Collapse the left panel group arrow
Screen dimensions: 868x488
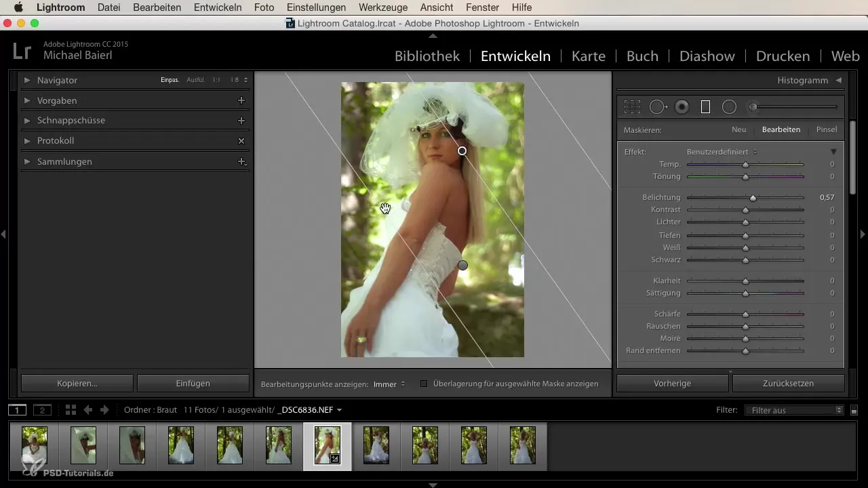[x=3, y=234]
